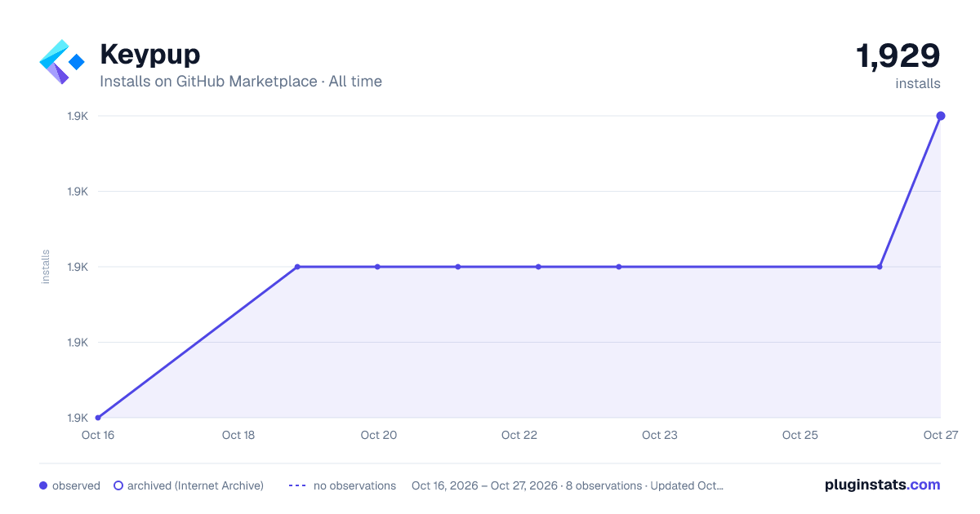Click the dashed no-observations legend icon
Screen dimensions: 980x514
point(297,485)
